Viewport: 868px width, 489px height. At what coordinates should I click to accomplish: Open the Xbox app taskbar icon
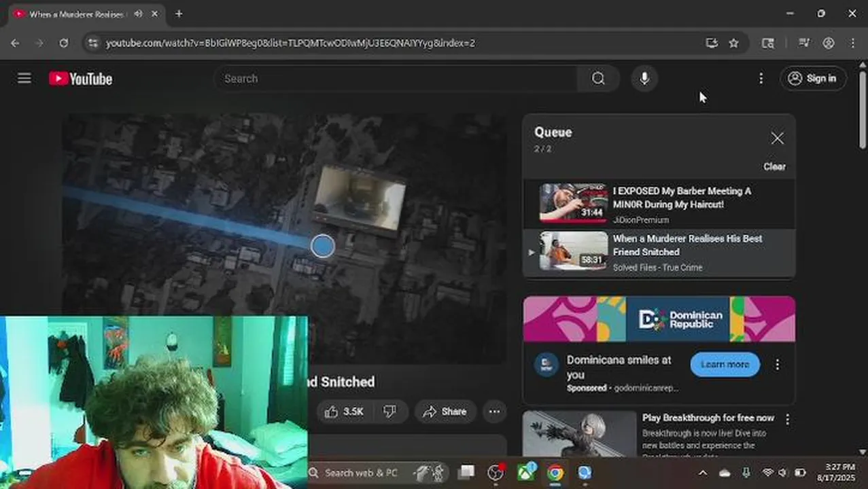(x=526, y=472)
